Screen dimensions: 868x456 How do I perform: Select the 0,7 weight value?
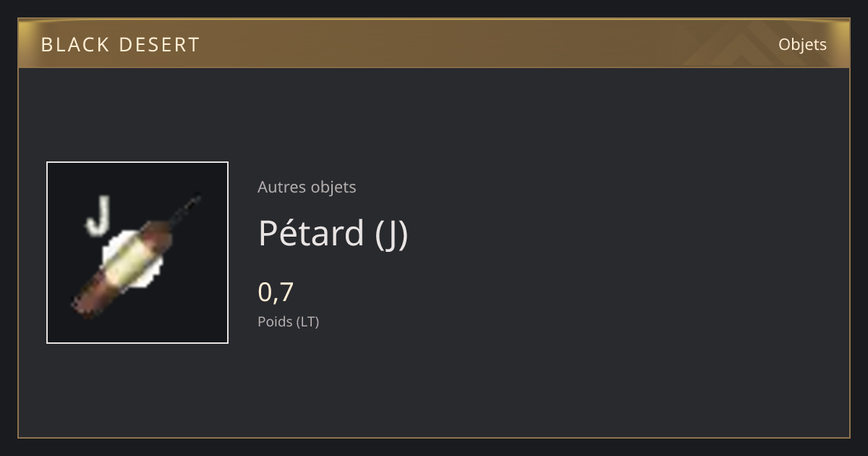[276, 292]
